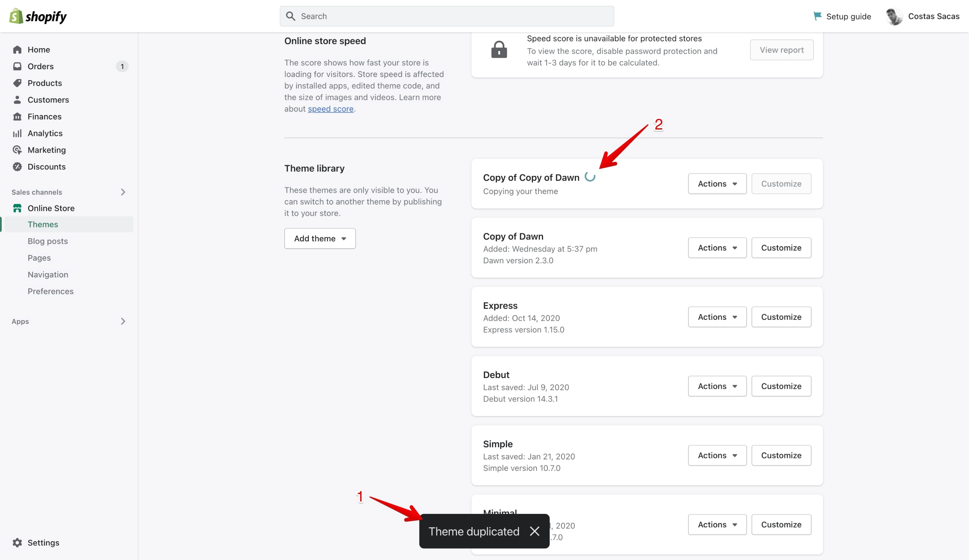Viewport: 969px width, 560px height.
Task: Select Online Store sales channel
Action: coord(51,208)
